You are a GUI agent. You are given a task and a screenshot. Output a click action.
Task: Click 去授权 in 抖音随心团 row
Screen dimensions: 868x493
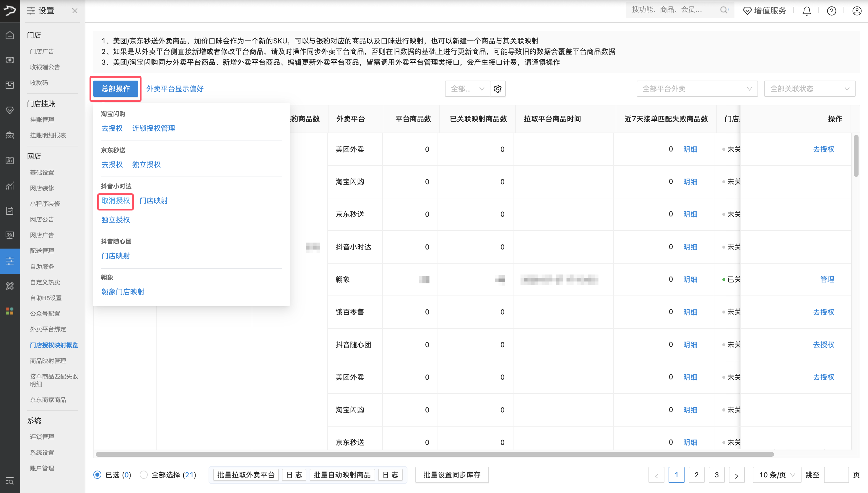click(x=824, y=345)
